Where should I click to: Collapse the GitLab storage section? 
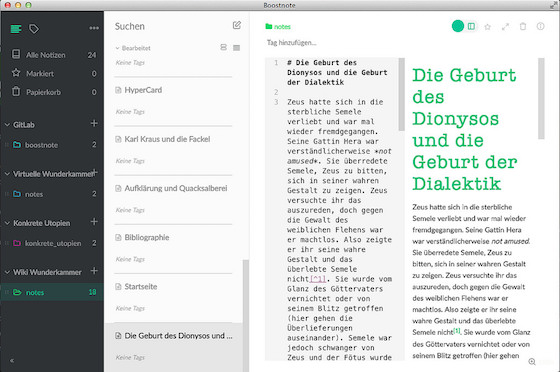point(7,125)
